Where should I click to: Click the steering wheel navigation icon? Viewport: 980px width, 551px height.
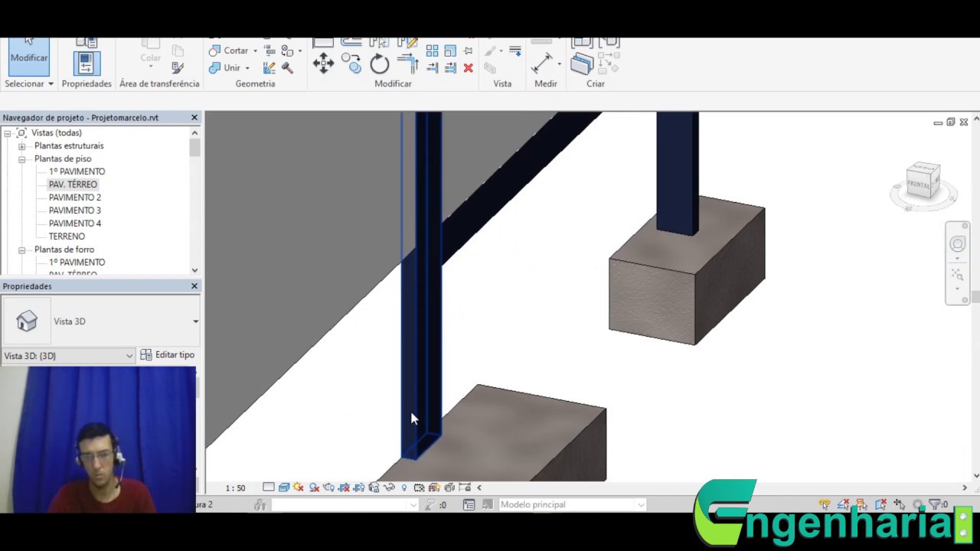pyautogui.click(x=958, y=244)
